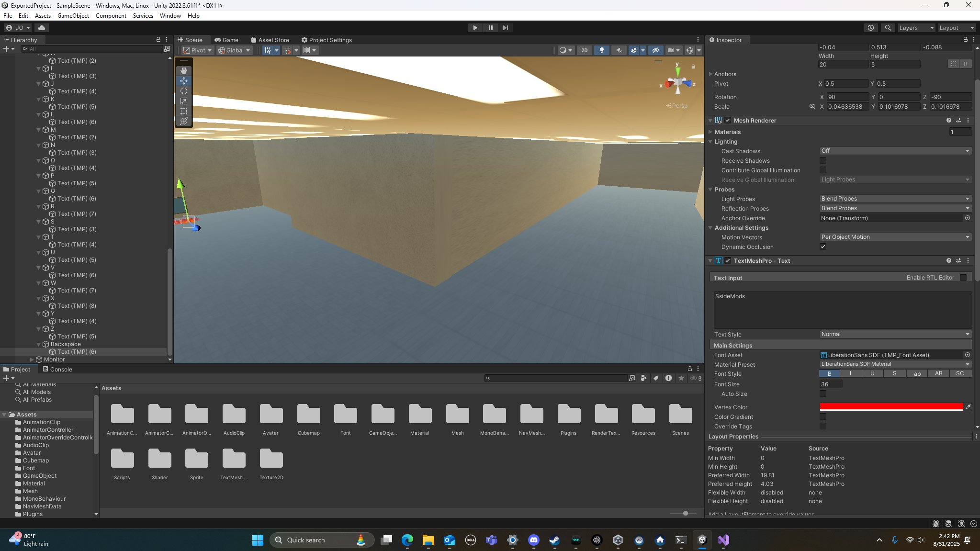
Task: Toggle scene lighting bulb icon
Action: point(602,50)
